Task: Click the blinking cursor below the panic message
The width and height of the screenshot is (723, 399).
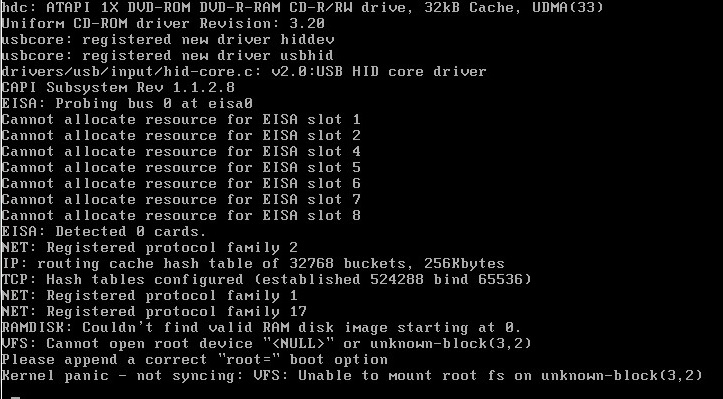Action: pyautogui.click(x=16, y=397)
